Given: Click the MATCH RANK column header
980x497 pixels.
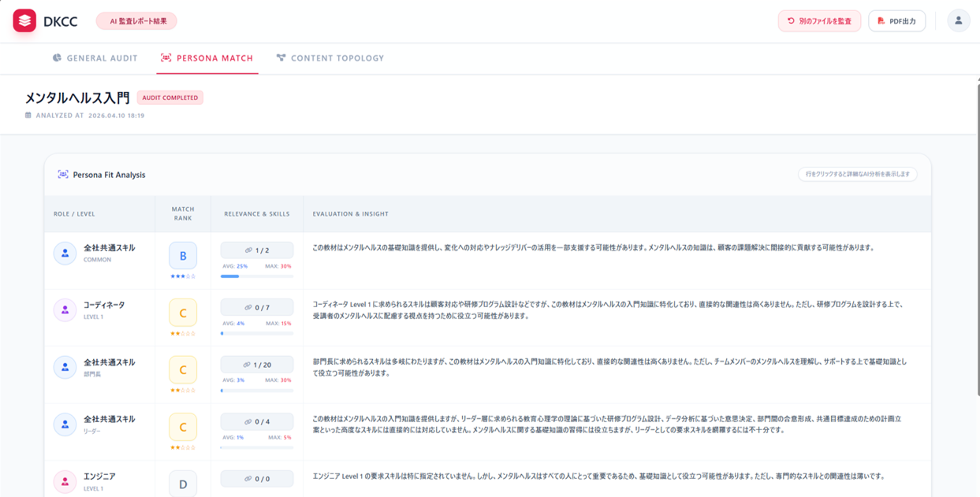Looking at the screenshot, I should [x=183, y=213].
